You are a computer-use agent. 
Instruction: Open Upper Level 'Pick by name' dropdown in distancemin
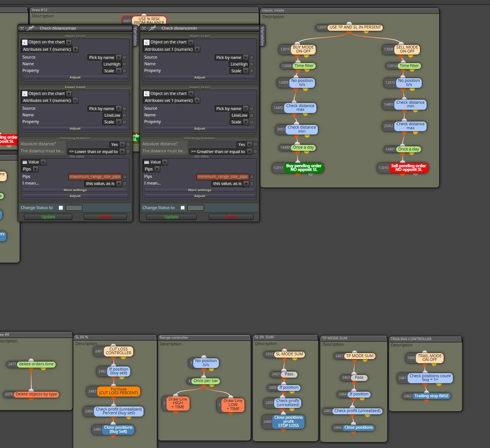point(246,57)
